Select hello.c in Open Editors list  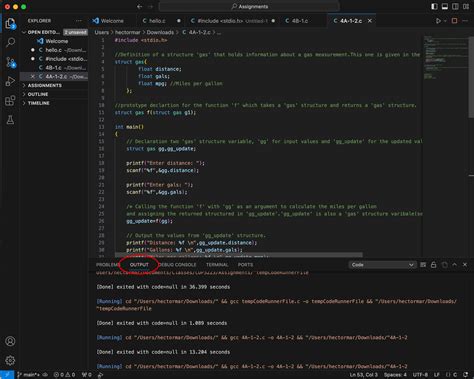point(54,50)
